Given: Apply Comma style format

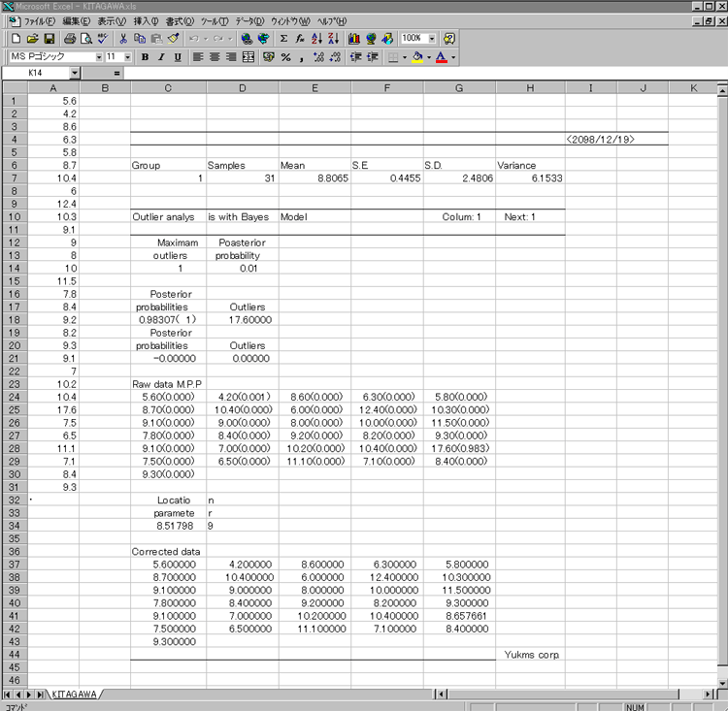Looking at the screenshot, I should pos(302,57).
